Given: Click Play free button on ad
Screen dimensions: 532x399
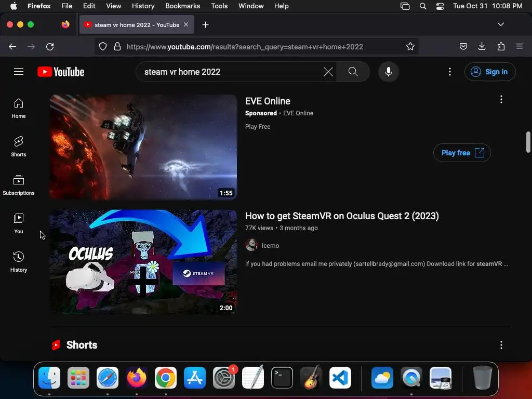Looking at the screenshot, I should tap(462, 153).
